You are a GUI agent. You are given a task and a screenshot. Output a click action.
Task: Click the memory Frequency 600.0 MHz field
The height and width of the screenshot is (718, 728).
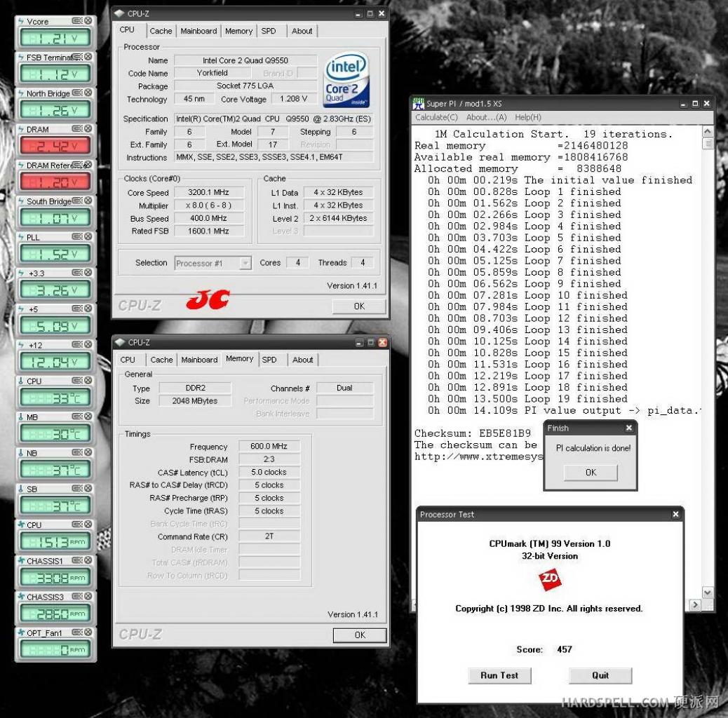click(269, 446)
